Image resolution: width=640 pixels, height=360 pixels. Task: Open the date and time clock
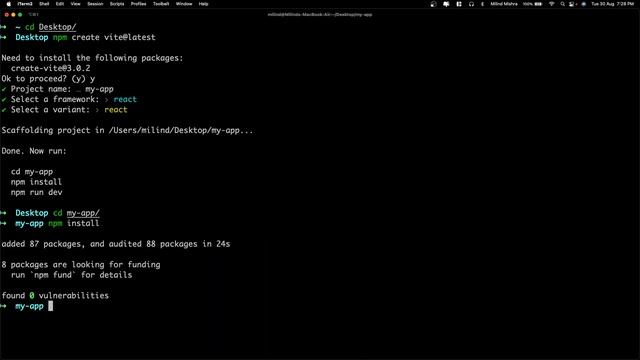[x=612, y=4]
